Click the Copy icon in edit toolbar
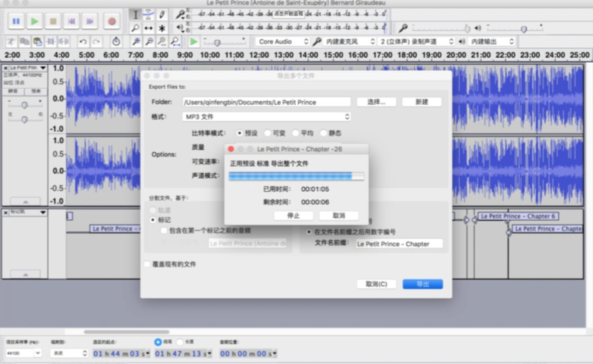The image size is (593, 364). tap(24, 42)
